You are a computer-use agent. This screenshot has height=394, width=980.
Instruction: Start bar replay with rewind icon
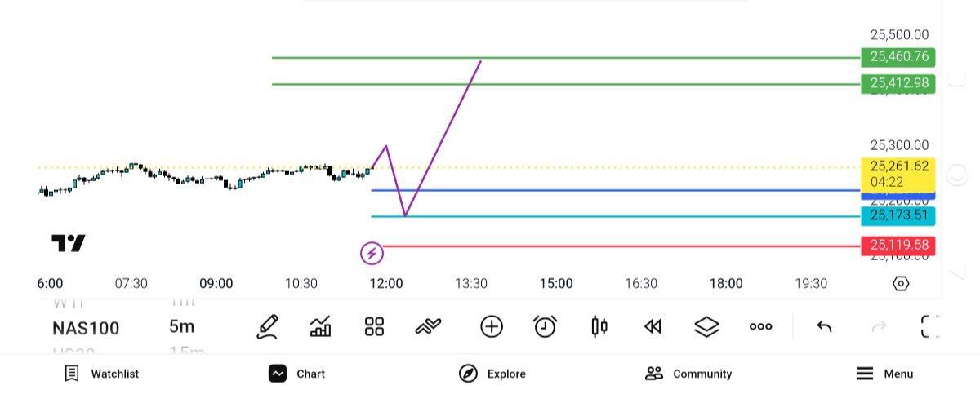pyautogui.click(x=652, y=327)
